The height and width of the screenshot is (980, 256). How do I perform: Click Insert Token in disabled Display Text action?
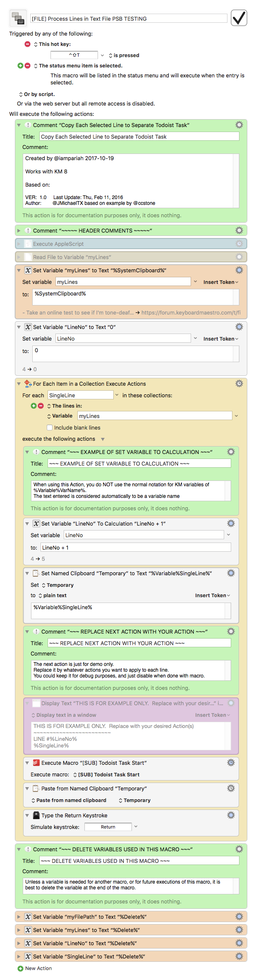[x=213, y=715]
